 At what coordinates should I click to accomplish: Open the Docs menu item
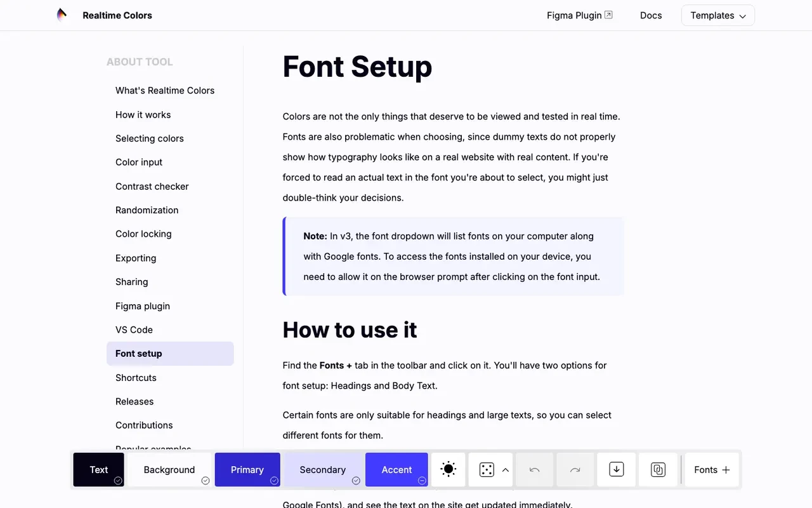651,15
